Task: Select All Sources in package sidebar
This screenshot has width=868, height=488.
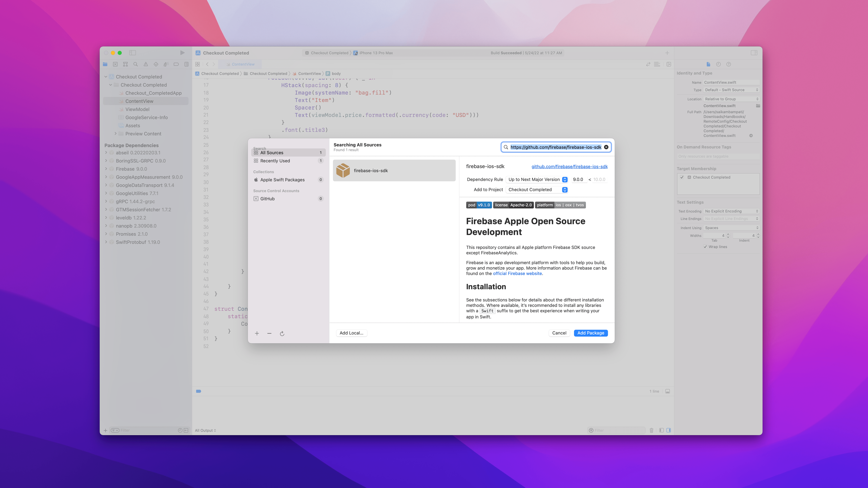Action: pos(288,152)
